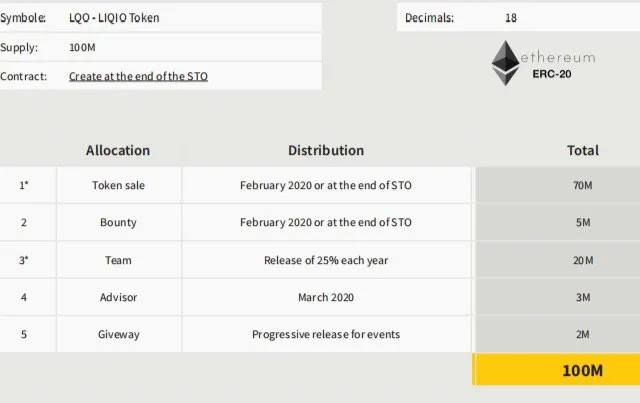Click the ERC-20 label under ethereum
The image size is (640, 403).
click(x=551, y=74)
